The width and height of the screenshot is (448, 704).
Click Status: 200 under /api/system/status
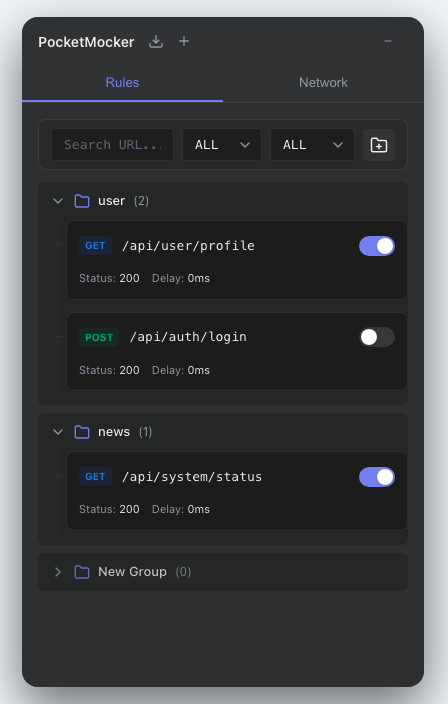tap(109, 510)
